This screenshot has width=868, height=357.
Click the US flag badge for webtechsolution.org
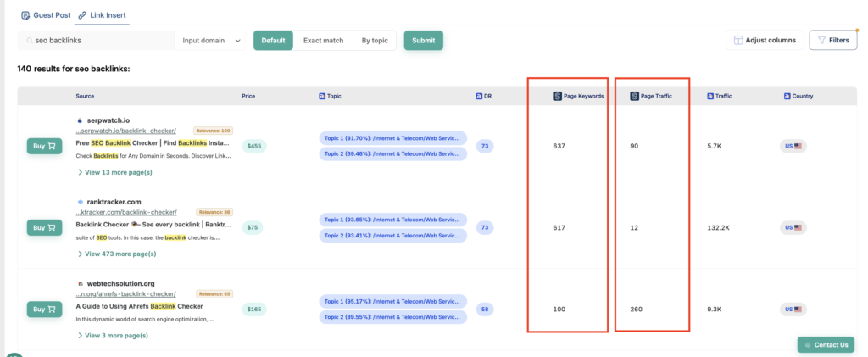pos(793,309)
